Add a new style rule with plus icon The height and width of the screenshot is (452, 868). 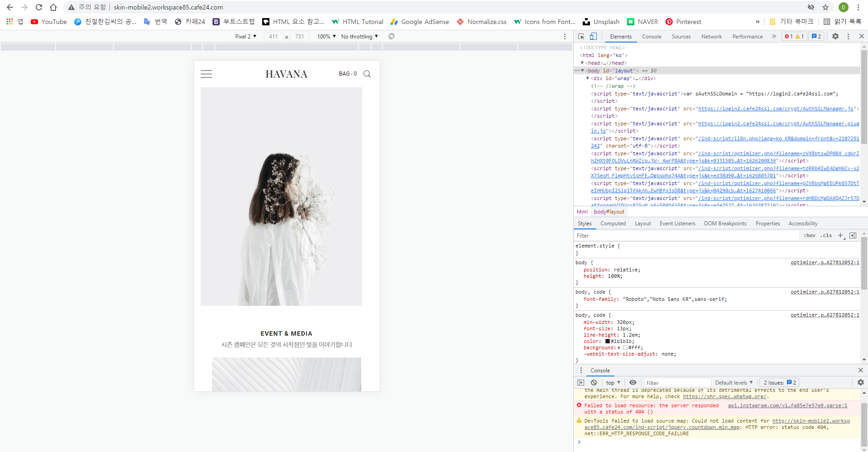point(841,236)
